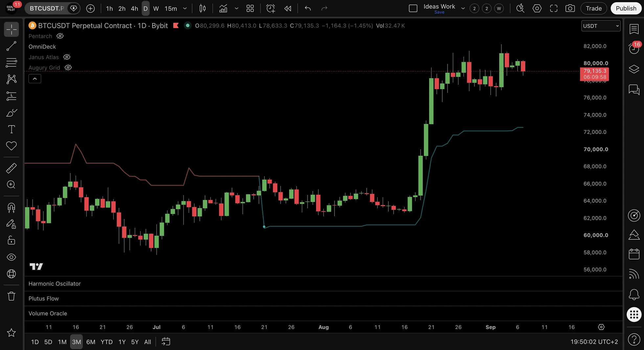Click the Publish button

tap(626, 9)
